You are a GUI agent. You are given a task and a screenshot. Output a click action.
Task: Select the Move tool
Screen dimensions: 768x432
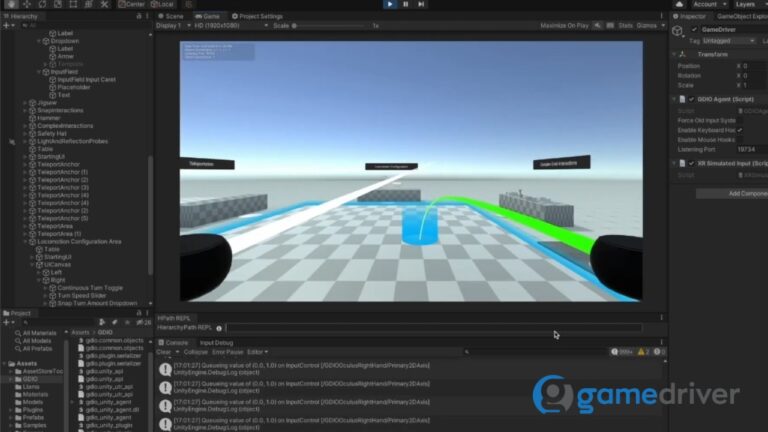pos(27,4)
